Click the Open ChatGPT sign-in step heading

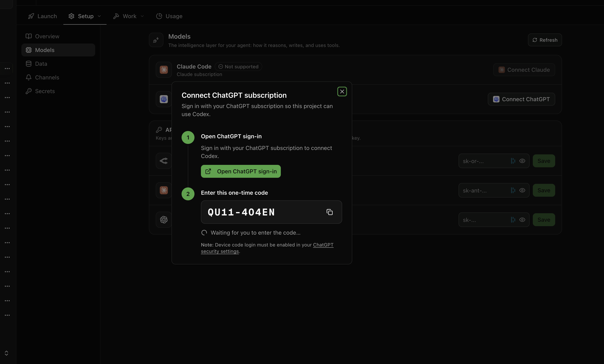(231, 136)
